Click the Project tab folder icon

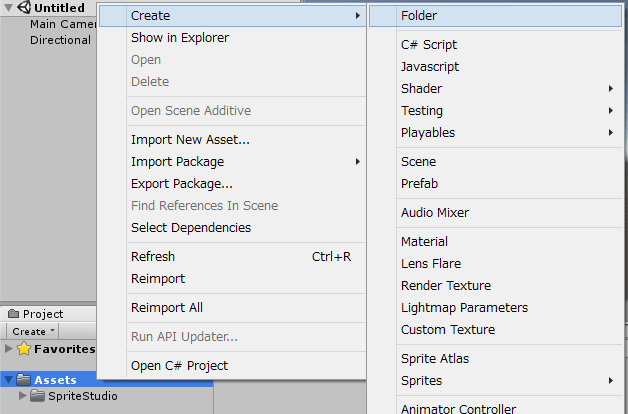(x=14, y=314)
